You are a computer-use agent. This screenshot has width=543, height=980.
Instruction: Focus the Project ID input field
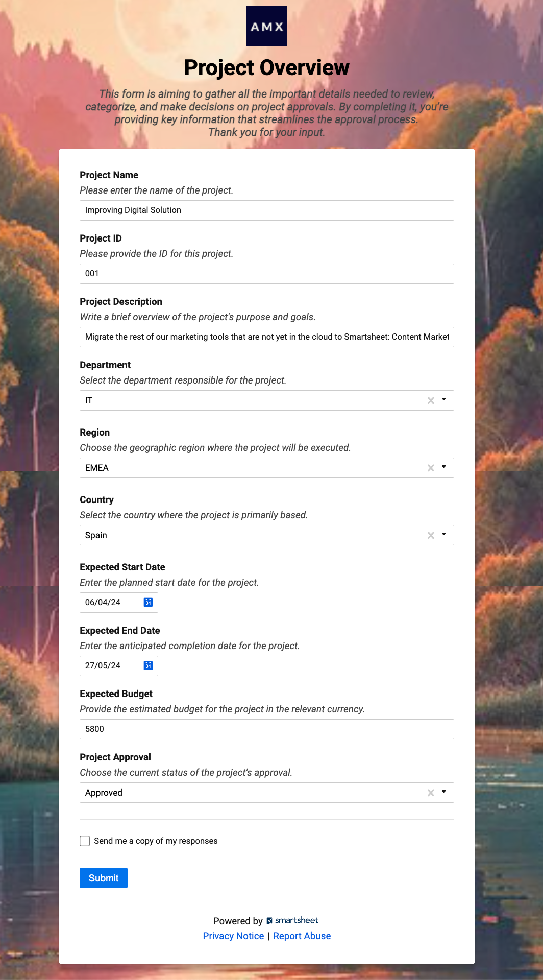click(x=266, y=274)
